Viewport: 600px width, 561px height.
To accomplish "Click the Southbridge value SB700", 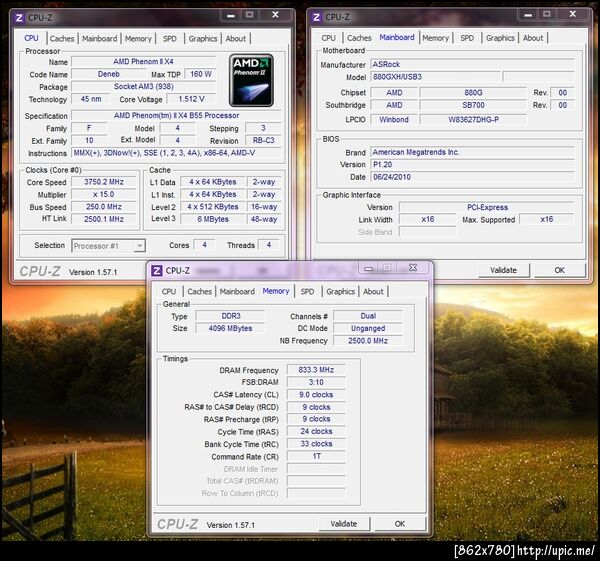I will click(x=473, y=105).
